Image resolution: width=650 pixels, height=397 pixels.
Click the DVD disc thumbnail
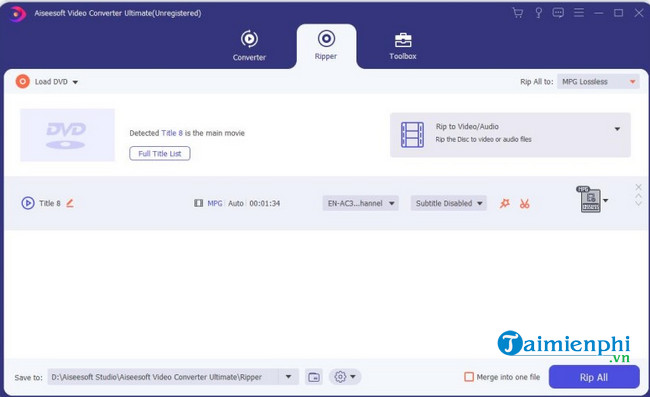(x=67, y=135)
